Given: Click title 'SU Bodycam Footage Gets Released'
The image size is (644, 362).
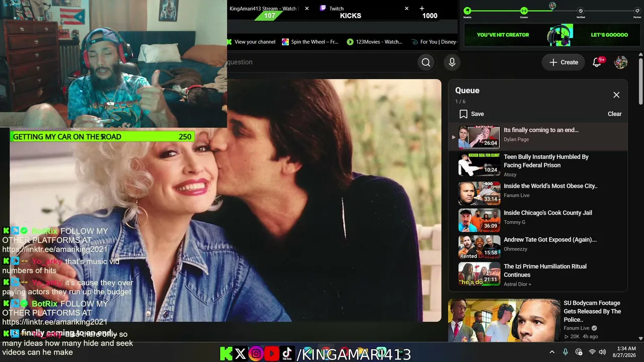Looking at the screenshot, I should coord(592,311).
